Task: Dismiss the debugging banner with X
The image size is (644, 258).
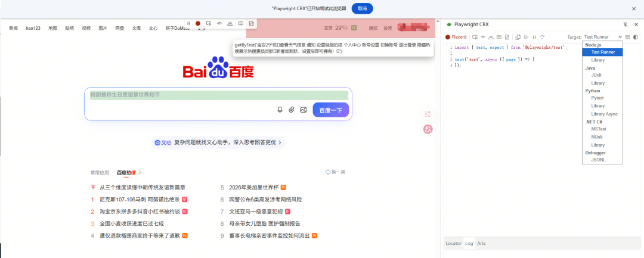Action: 634,8
